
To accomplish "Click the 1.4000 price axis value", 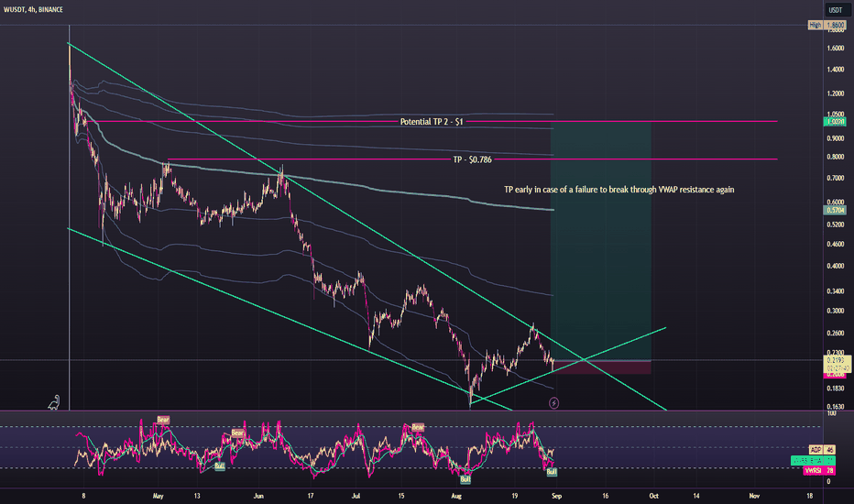I will [x=836, y=70].
